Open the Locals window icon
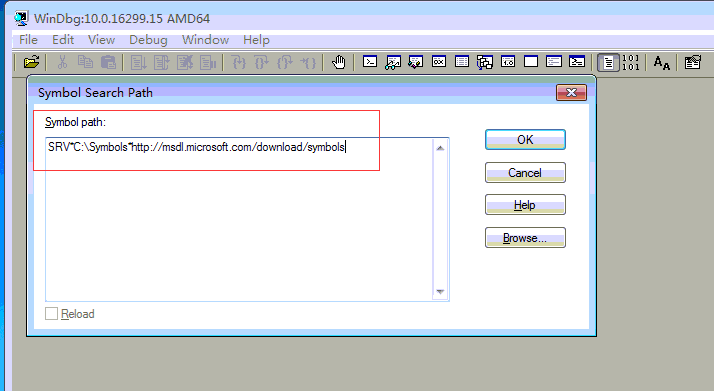This screenshot has width=714, height=391. tap(416, 62)
